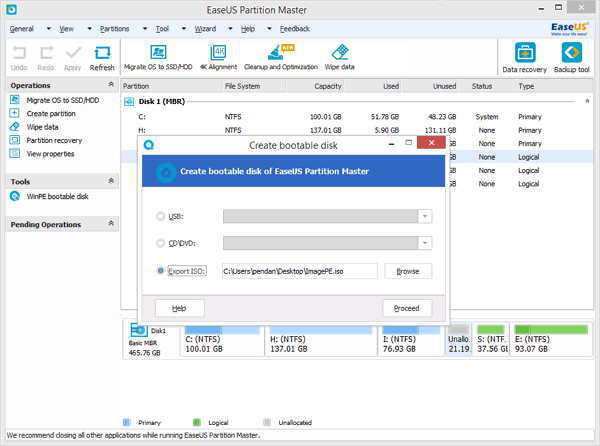Screen dimensions: 600x446
Task: Click the Unallocated legend color swatch
Action: tap(267, 422)
